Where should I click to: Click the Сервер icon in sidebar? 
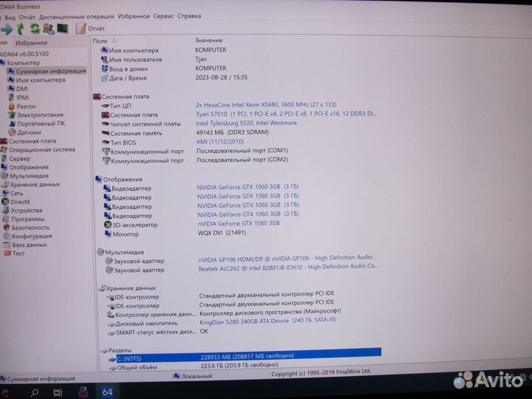tap(4, 158)
